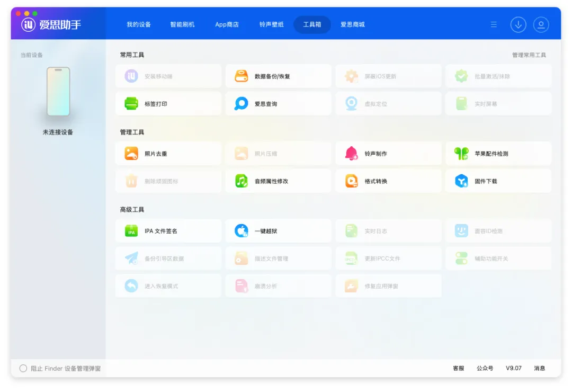The image size is (572, 392).
Task: Click the 修复应用弹窗 icon
Action: (351, 286)
